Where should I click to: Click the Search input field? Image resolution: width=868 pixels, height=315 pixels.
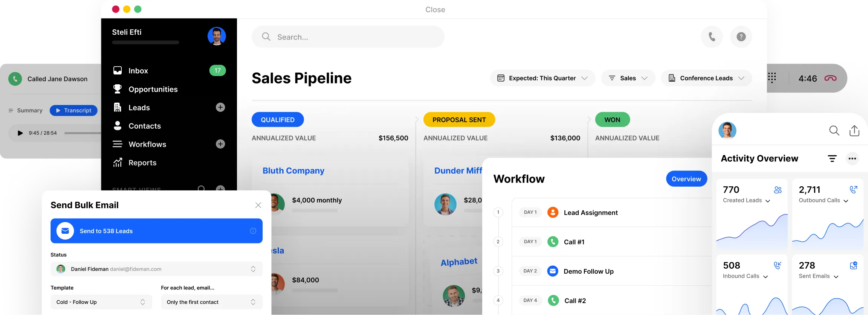coord(348,37)
